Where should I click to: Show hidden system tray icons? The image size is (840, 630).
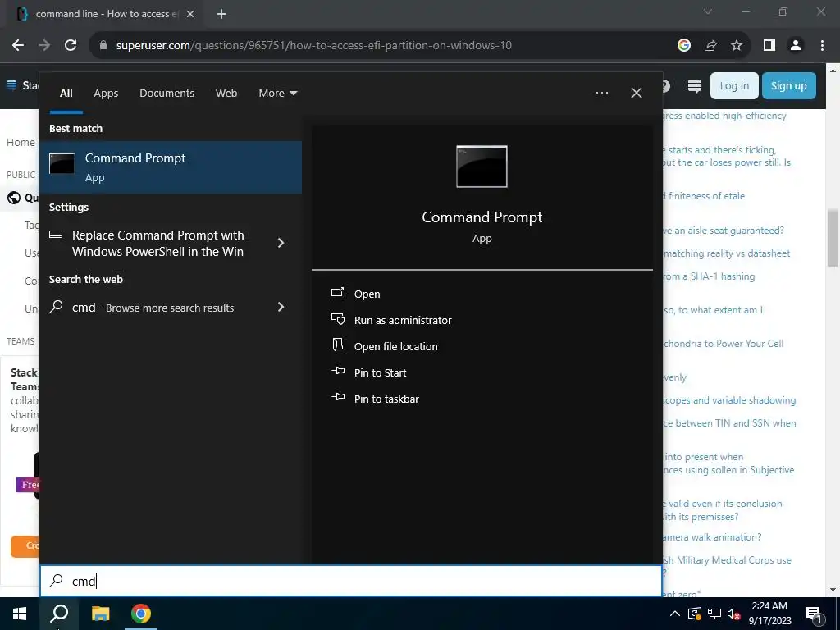(x=675, y=614)
